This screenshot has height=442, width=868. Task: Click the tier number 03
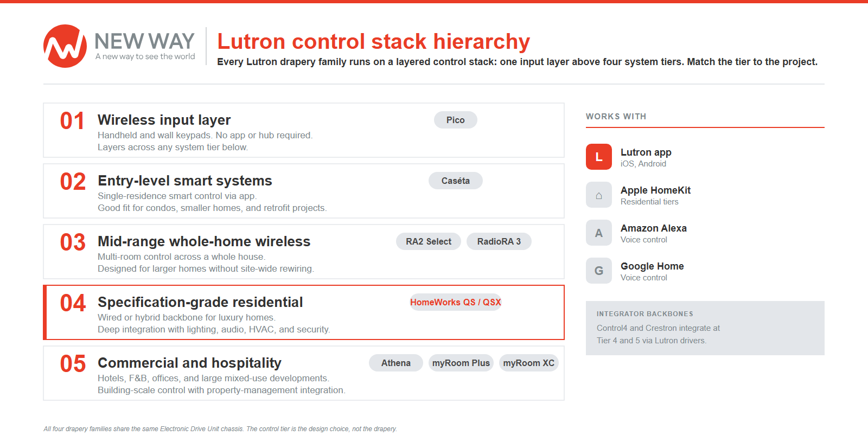coord(73,242)
